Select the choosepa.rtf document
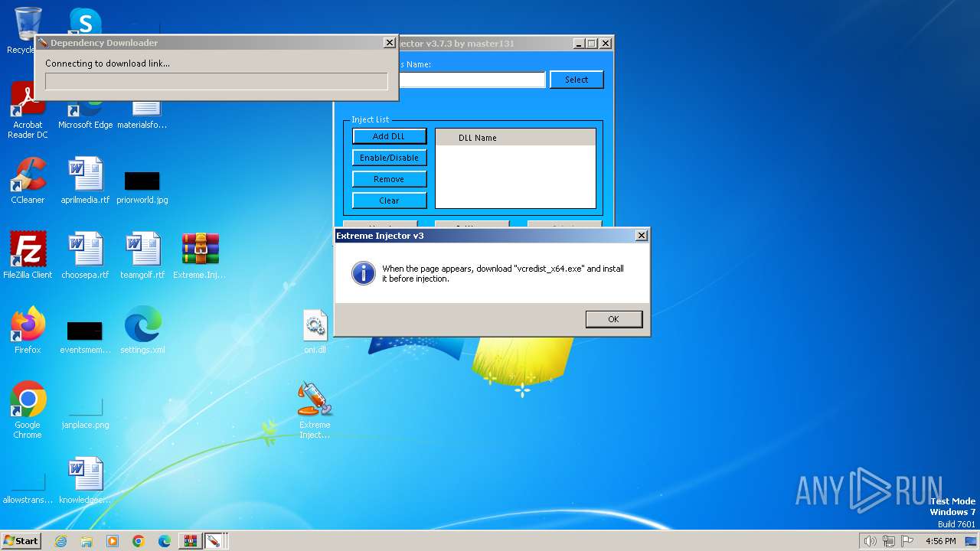The height and width of the screenshot is (551, 980). click(x=85, y=256)
